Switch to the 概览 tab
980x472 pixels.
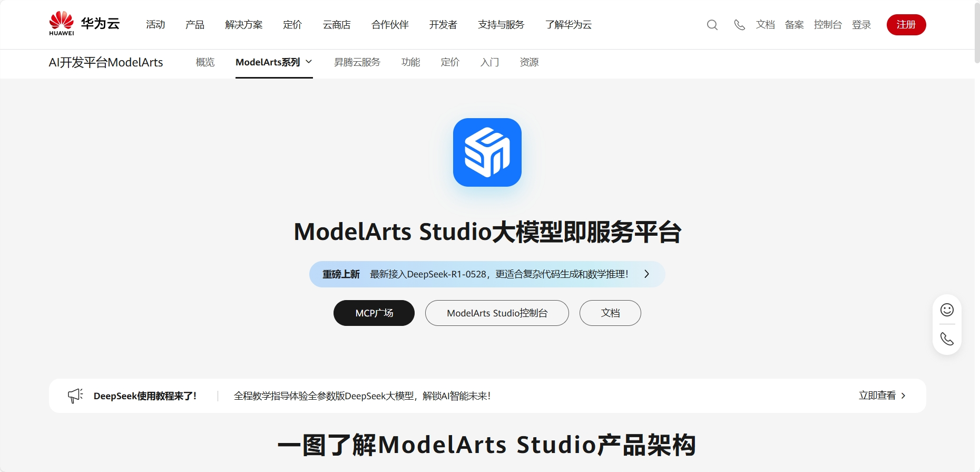click(x=205, y=62)
